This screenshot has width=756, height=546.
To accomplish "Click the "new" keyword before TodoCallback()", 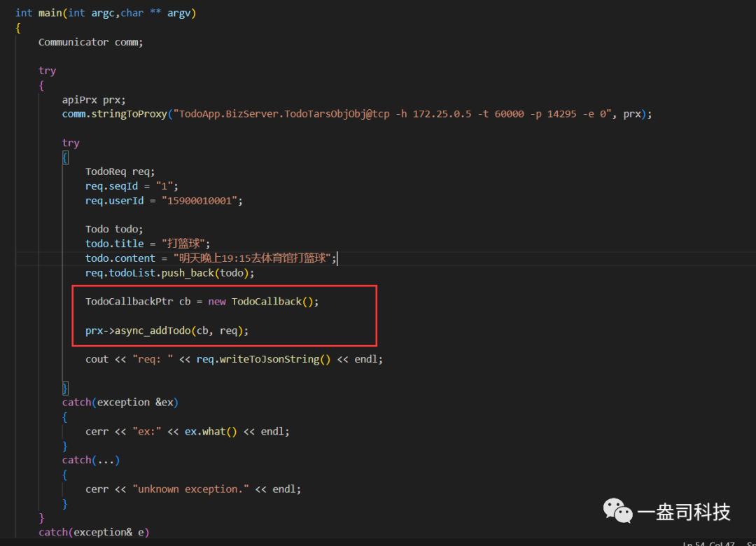I will point(217,302).
